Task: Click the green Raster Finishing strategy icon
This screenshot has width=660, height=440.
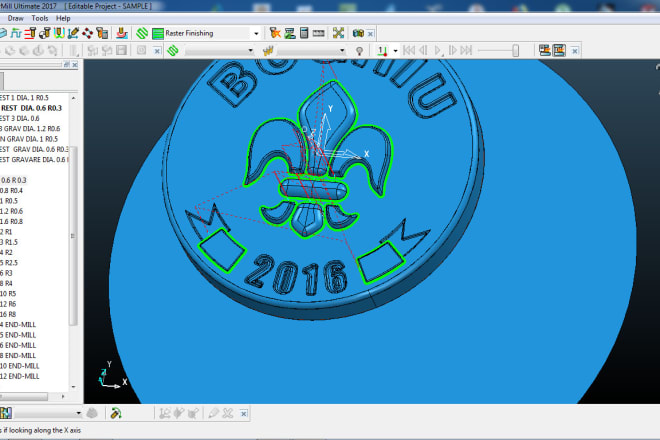Action: pos(158,33)
